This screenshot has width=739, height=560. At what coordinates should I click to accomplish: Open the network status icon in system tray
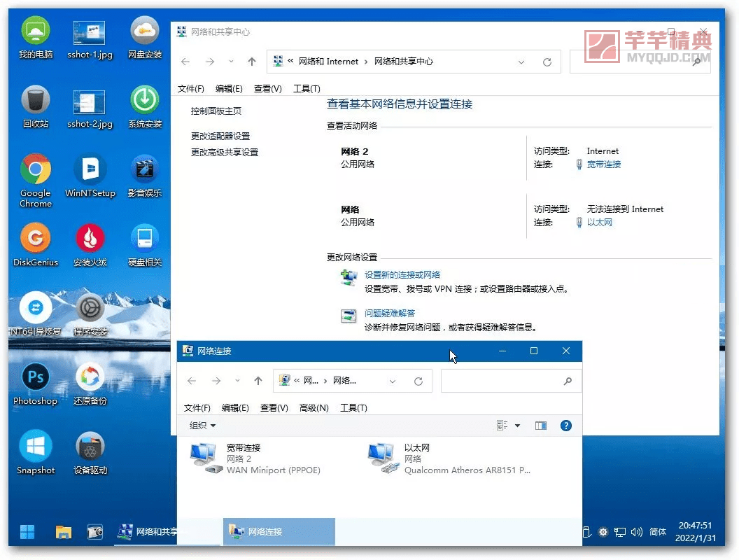pos(619,532)
